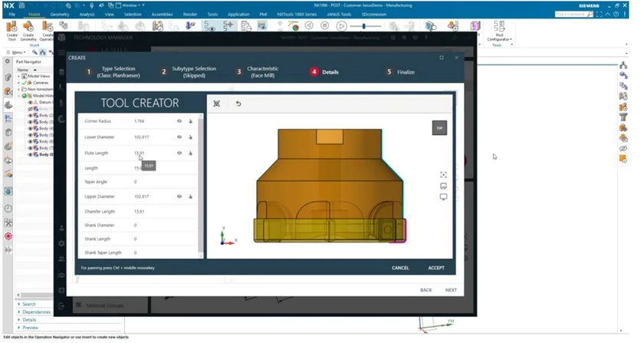Click the focus target icon beside 3D preview

pos(443,175)
